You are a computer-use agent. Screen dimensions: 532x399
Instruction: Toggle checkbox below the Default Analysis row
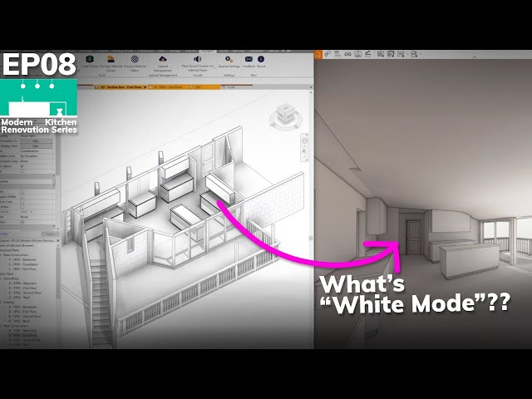22,171
